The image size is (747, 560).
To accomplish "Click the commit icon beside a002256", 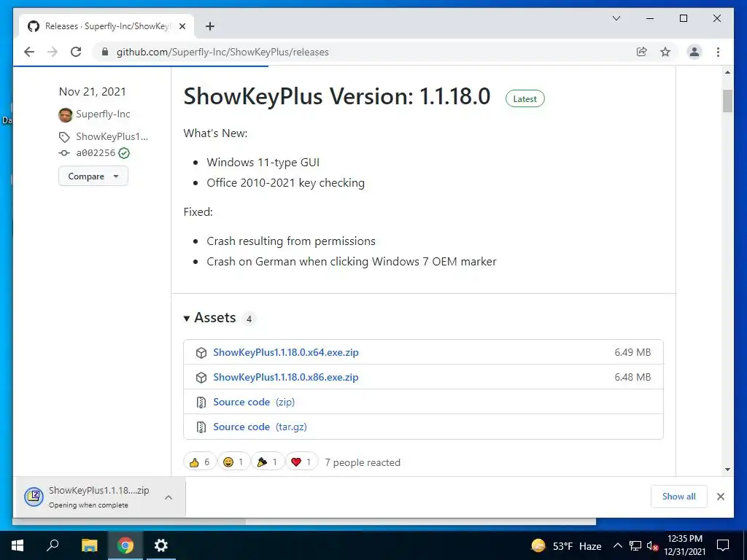I will click(x=64, y=153).
